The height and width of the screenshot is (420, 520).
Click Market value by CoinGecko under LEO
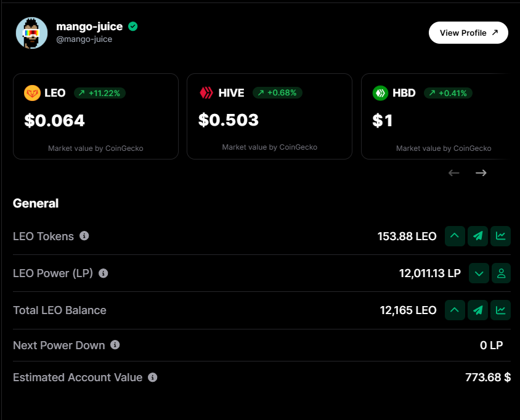click(95, 148)
